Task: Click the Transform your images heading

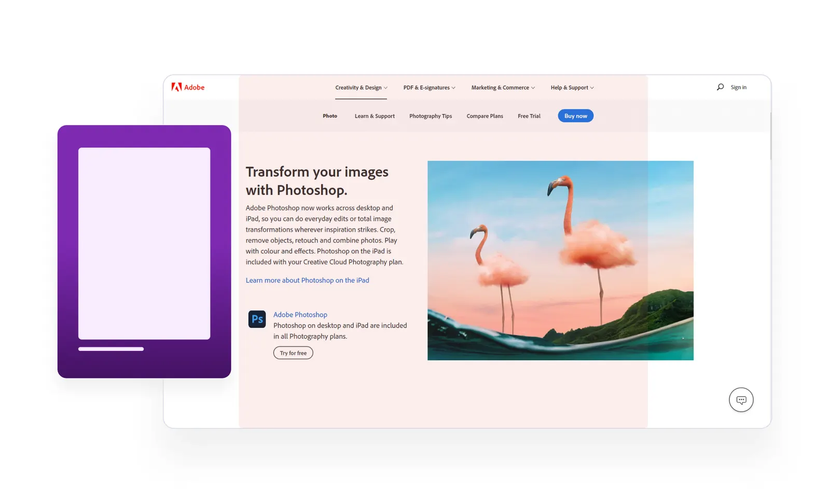Action: (317, 181)
